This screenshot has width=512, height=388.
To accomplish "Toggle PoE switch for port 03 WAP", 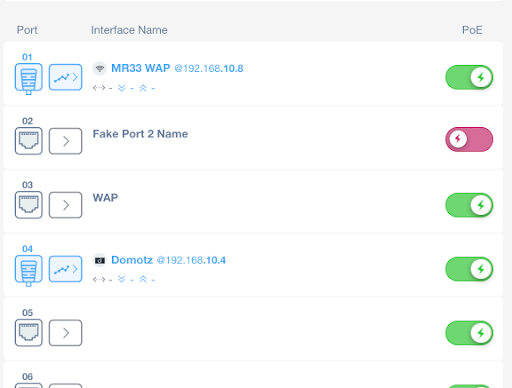I will (x=469, y=205).
